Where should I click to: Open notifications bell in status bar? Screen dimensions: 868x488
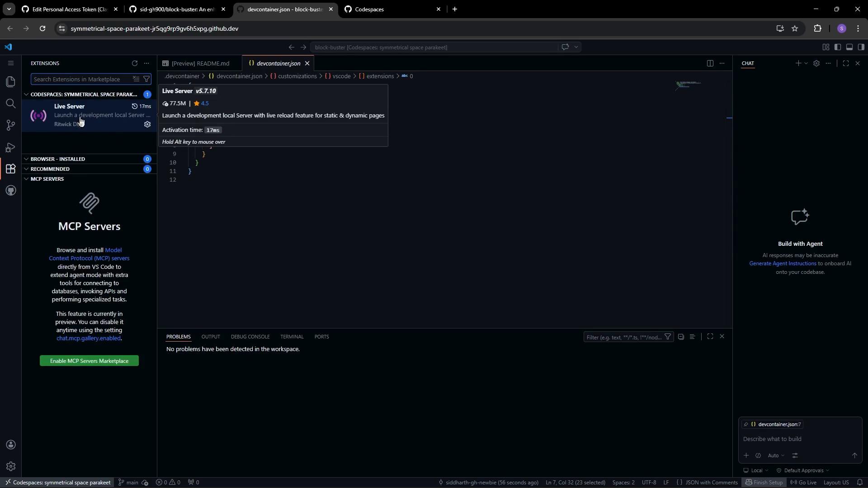pyautogui.click(x=860, y=483)
